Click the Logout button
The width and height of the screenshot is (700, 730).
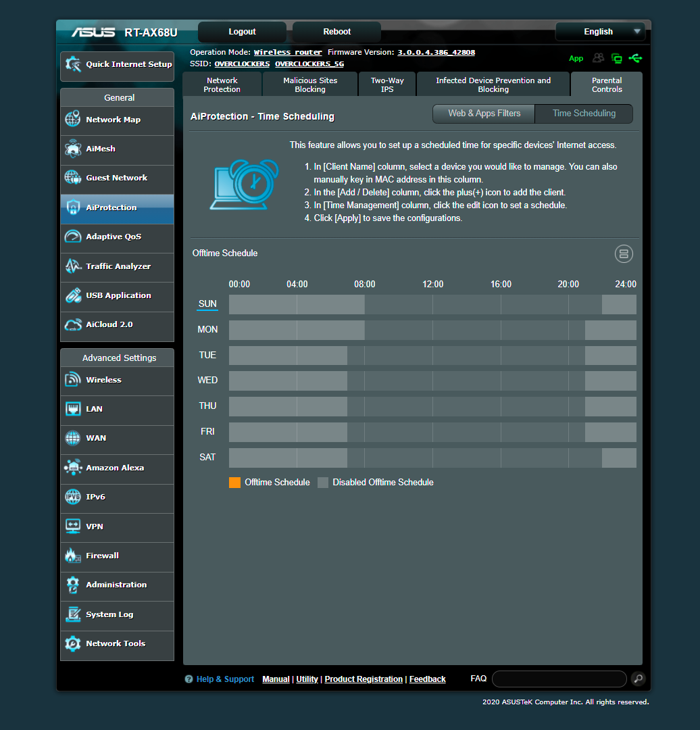[x=242, y=32]
